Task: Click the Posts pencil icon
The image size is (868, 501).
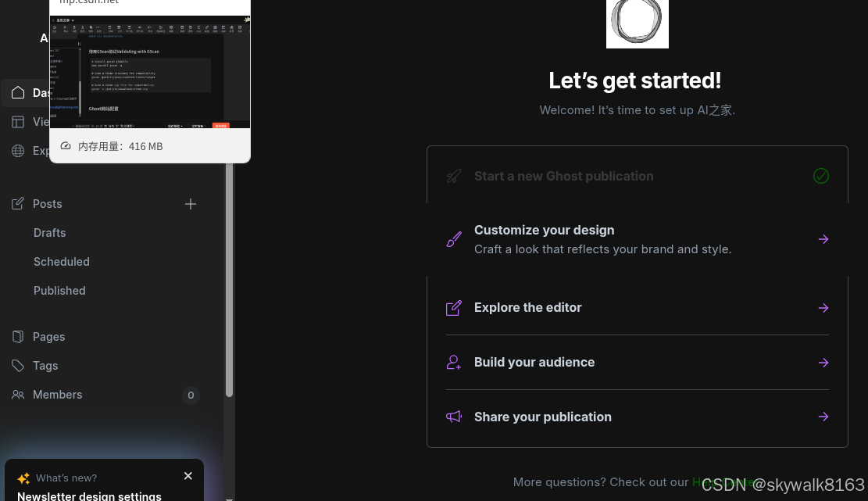Action: point(18,204)
